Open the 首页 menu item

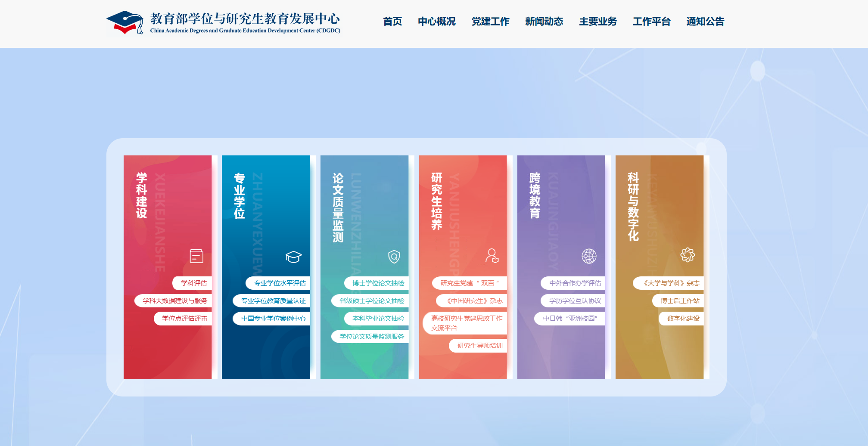[392, 22]
